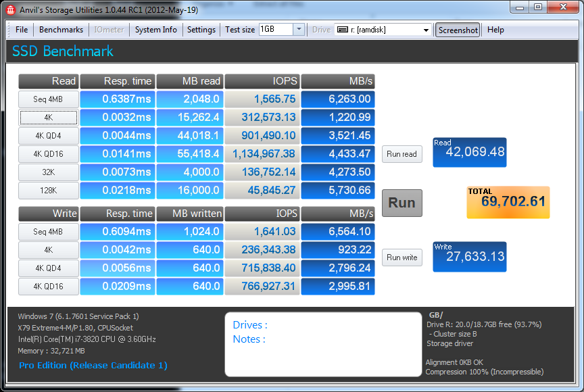Open the Benchmarks menu

coord(61,30)
